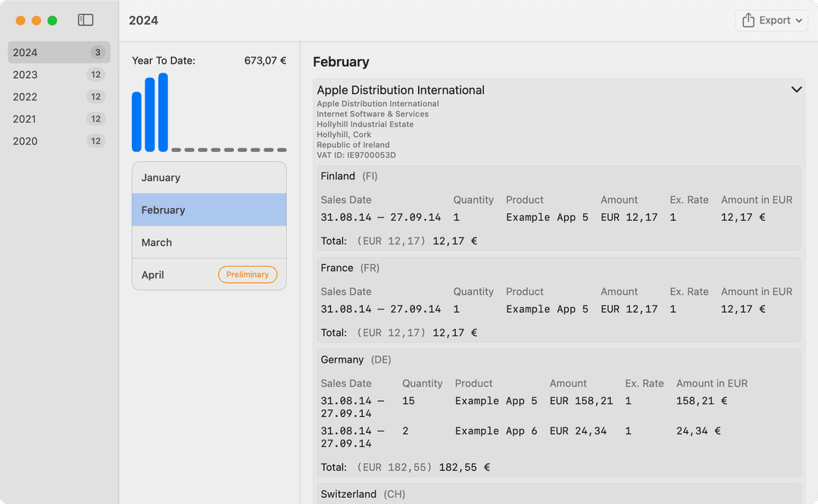Image resolution: width=818 pixels, height=504 pixels.
Task: Click the EUR 158,21 amount cell
Action: pos(581,401)
